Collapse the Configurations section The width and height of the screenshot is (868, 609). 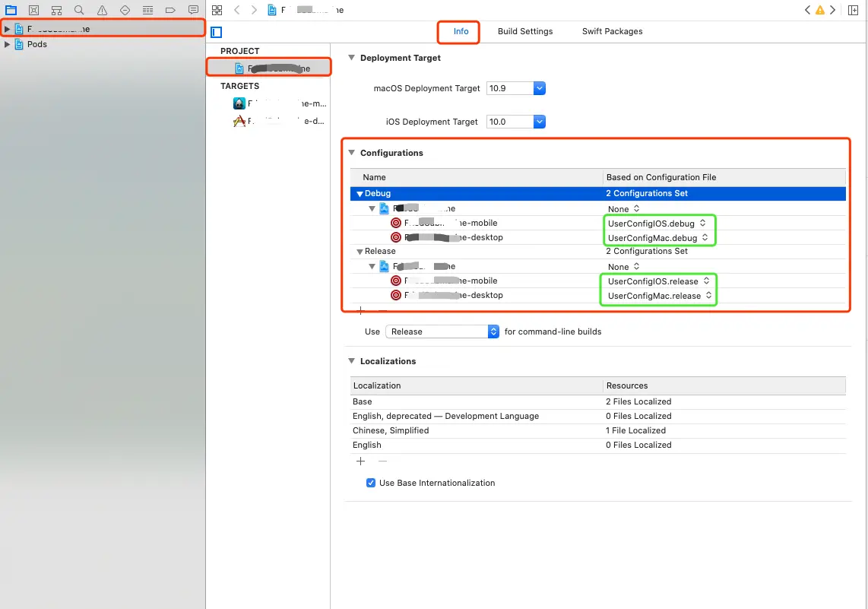(351, 152)
